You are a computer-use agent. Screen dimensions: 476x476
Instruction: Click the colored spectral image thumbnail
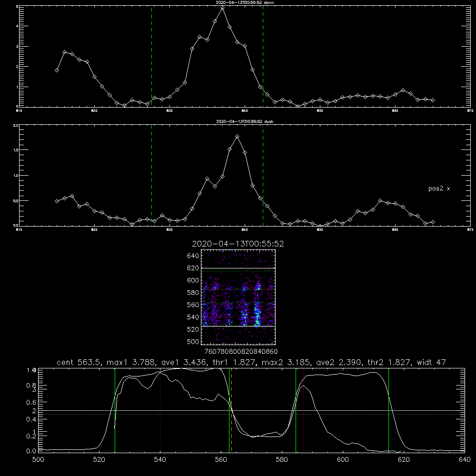point(238,297)
